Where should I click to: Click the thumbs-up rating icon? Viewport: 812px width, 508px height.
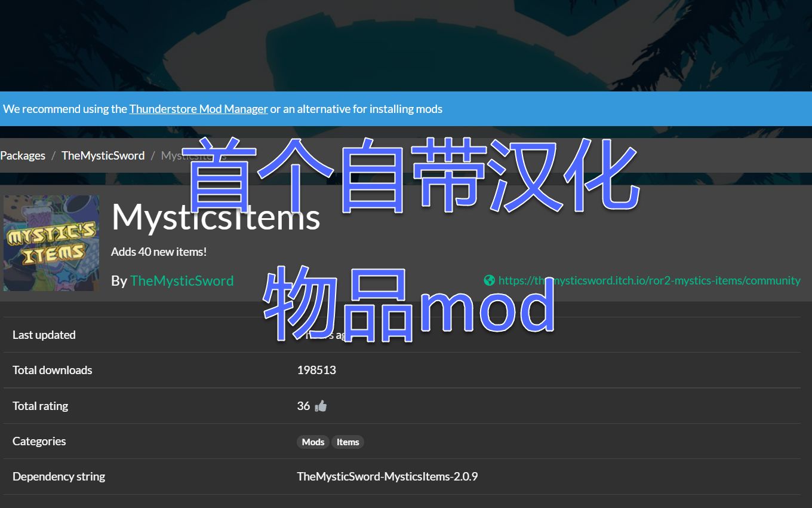pyautogui.click(x=321, y=406)
